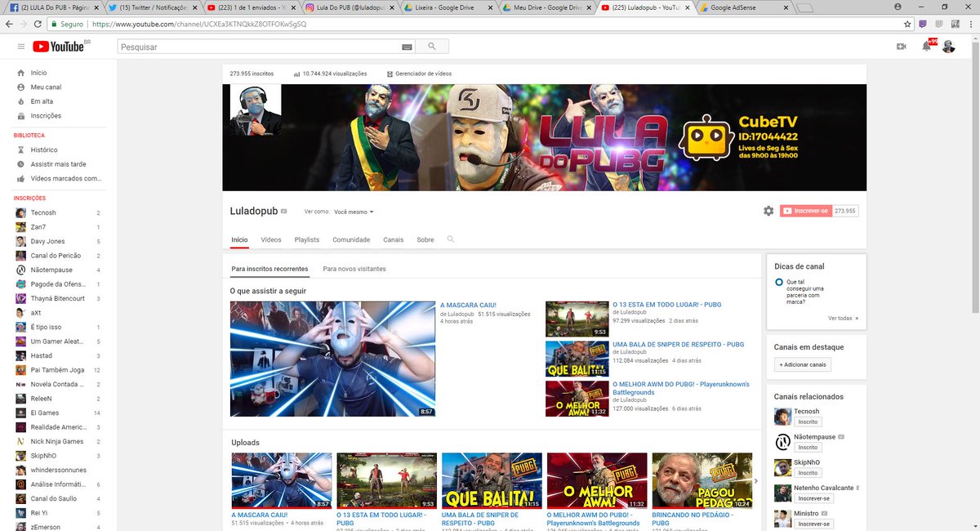980x531 pixels.
Task: Click the channel search magnifier icon
Action: click(x=451, y=239)
